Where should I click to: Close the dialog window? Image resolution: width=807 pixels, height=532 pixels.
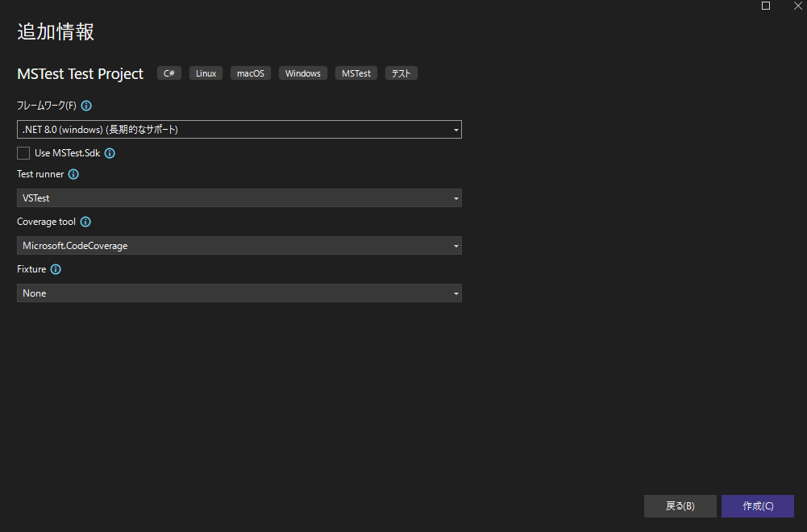[x=798, y=6]
